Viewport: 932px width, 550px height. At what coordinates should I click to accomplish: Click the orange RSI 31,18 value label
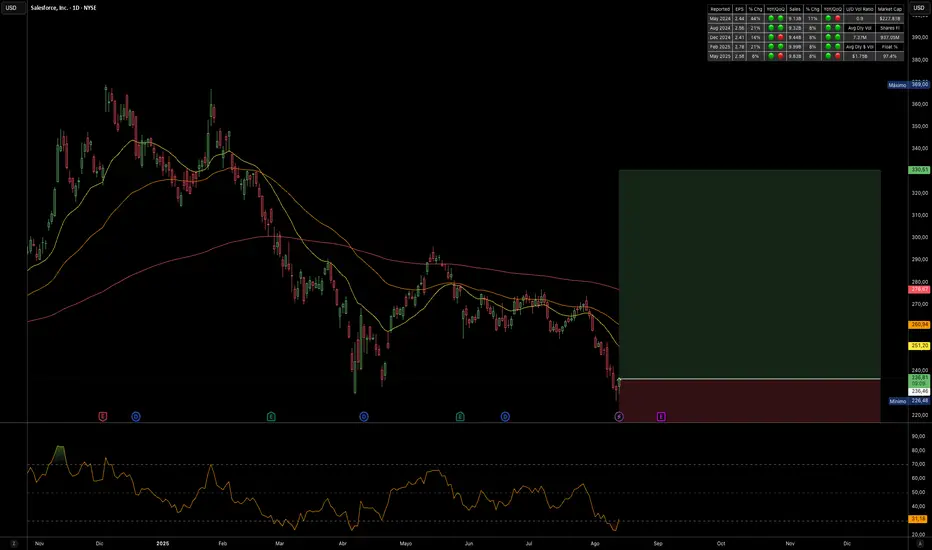click(x=920, y=519)
